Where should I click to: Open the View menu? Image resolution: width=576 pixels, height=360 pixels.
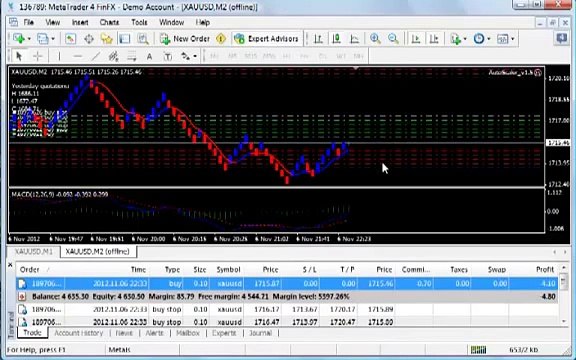(53, 22)
